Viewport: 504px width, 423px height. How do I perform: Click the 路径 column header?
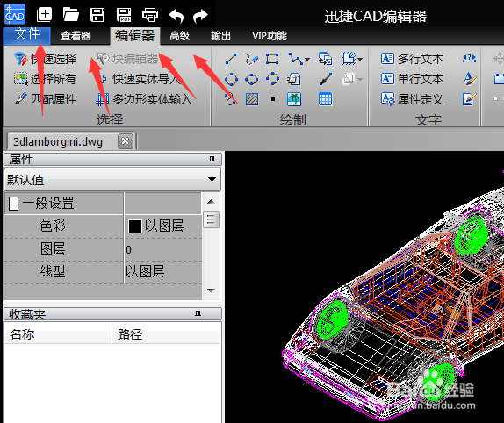click(x=166, y=334)
